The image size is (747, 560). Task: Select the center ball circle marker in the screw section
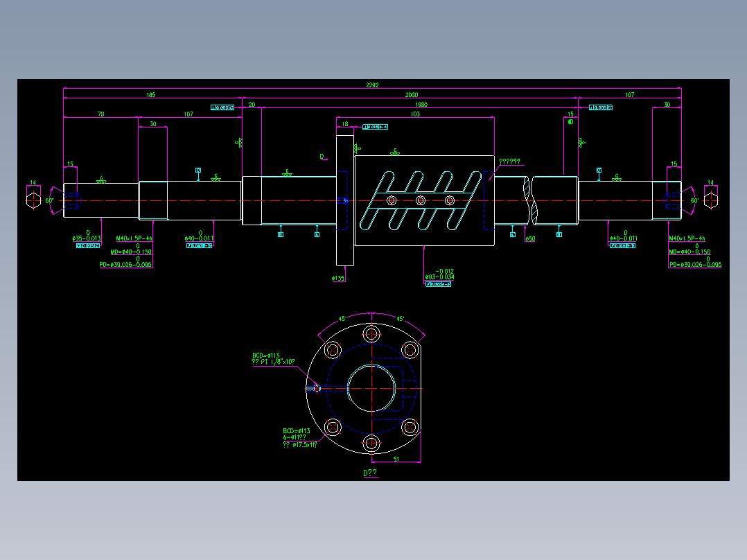point(421,200)
